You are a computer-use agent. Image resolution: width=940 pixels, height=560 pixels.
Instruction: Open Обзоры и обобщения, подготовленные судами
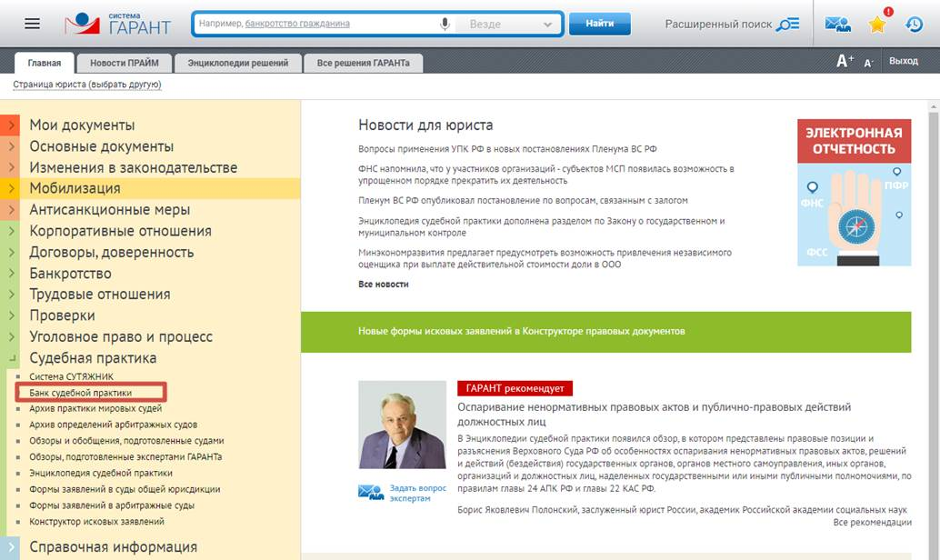pos(126,441)
